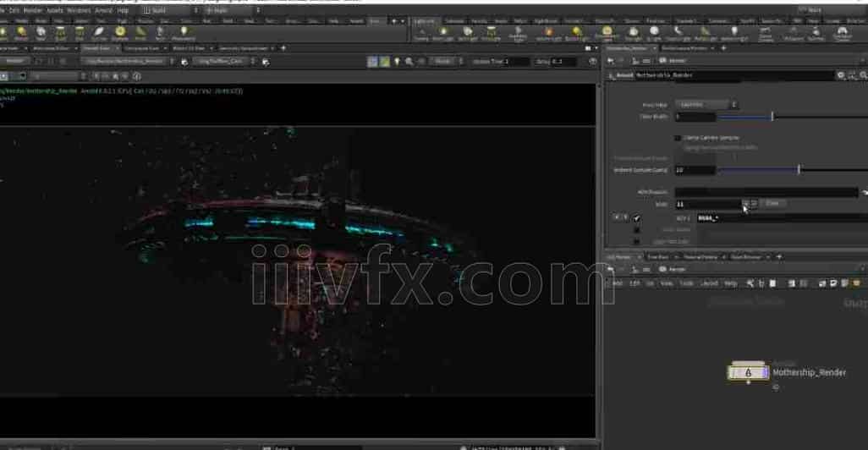Screen dimensions: 868x450
Task: Open the Mouse preview mode dropdown
Action: coord(448,62)
